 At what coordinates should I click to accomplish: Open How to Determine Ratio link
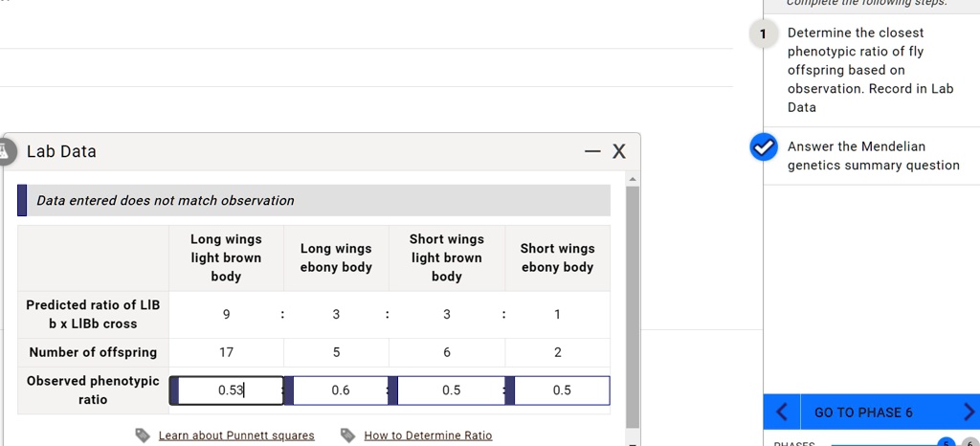coord(428,435)
